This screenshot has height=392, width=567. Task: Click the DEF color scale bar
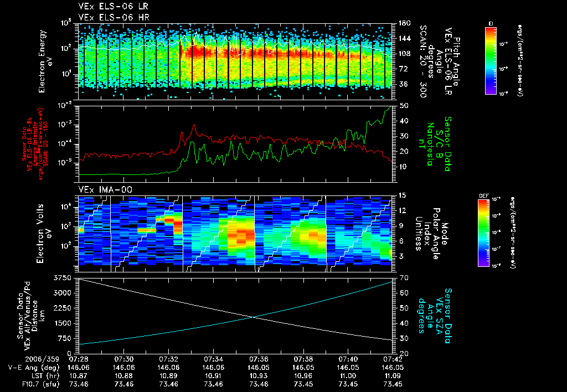[484, 233]
